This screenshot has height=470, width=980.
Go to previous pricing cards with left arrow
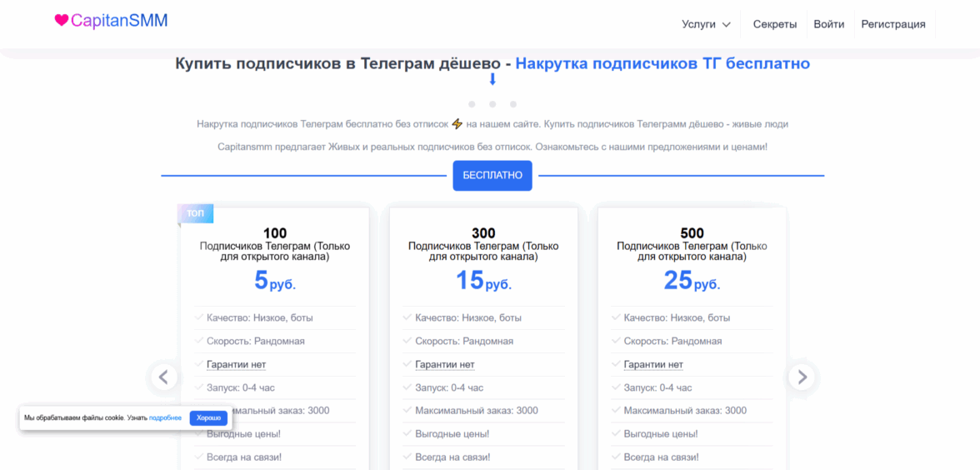tap(163, 377)
